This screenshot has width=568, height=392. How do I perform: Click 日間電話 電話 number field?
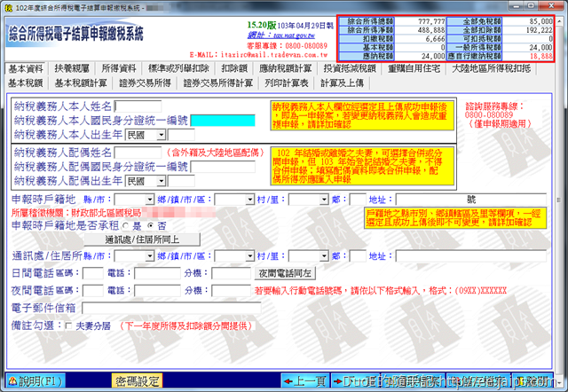157,273
